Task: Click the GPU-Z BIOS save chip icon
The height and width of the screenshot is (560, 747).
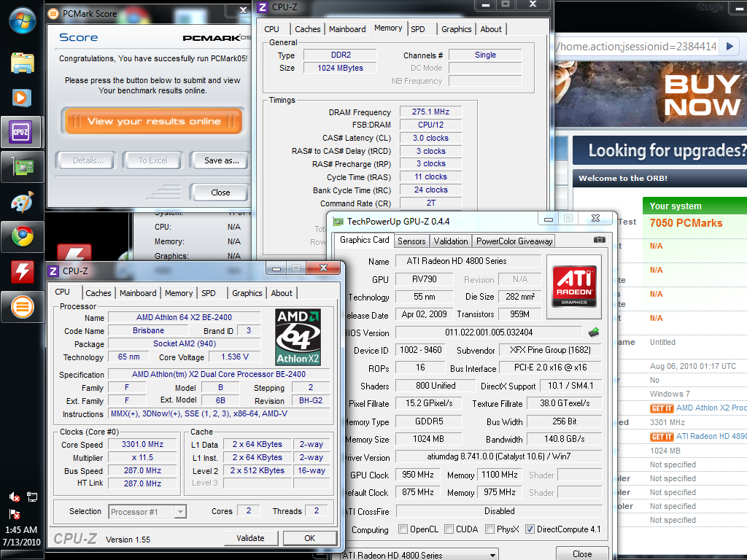Action: click(594, 332)
